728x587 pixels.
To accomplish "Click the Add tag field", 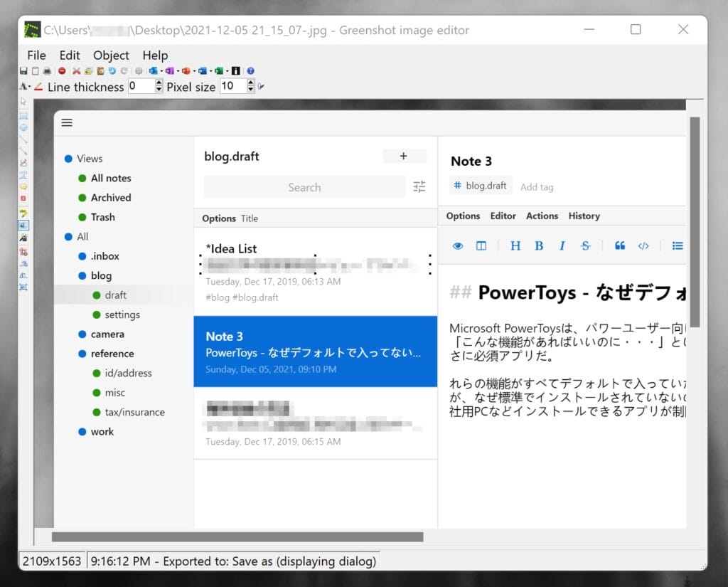I will tap(537, 187).
